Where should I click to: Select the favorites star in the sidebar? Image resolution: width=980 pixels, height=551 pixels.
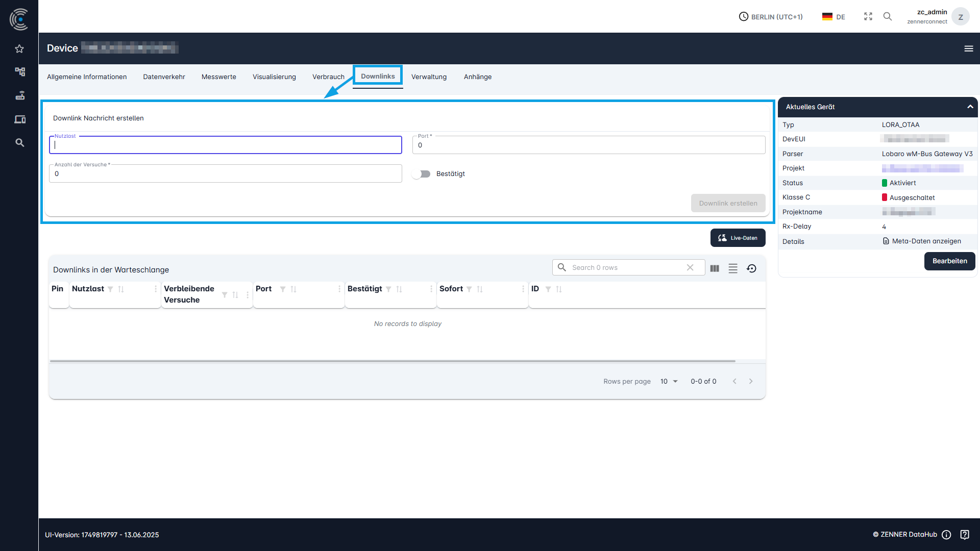19,48
